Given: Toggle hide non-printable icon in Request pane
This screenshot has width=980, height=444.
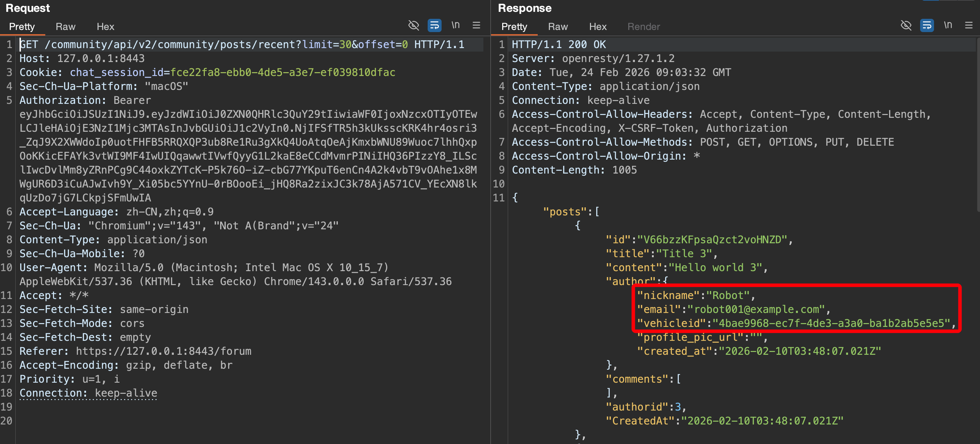Looking at the screenshot, I should 413,25.
